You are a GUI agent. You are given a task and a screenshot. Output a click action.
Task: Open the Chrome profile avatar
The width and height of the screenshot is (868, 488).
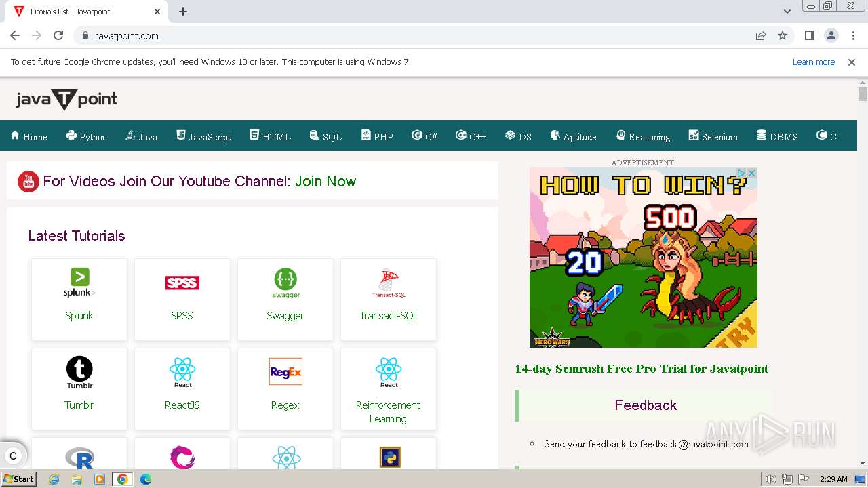831,36
